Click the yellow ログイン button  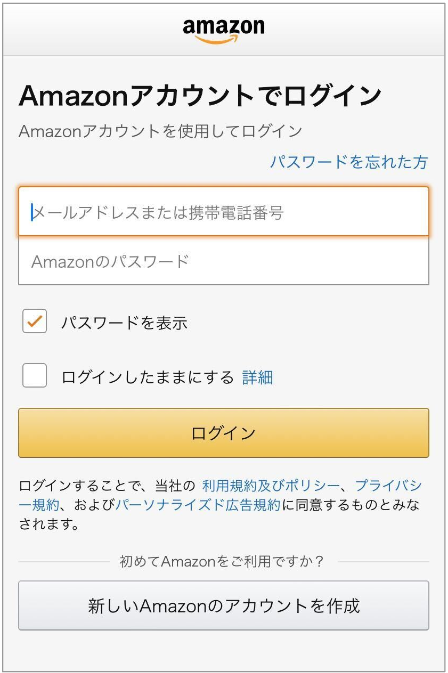[x=224, y=433]
